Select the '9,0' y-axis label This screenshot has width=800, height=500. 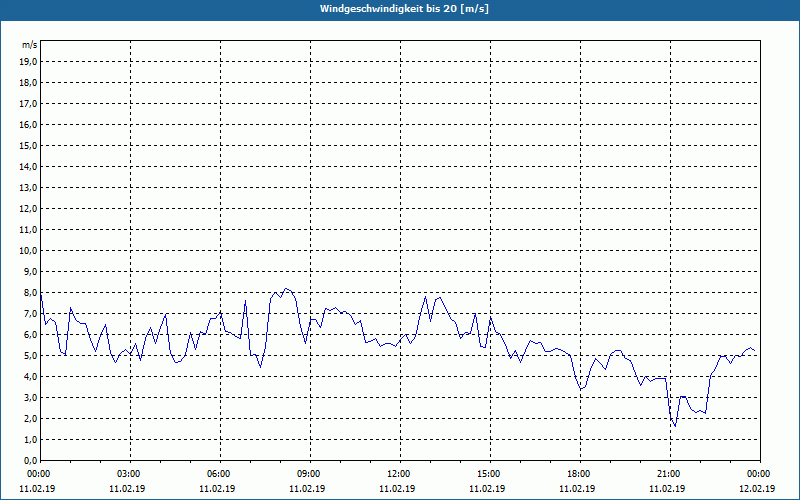point(30,271)
